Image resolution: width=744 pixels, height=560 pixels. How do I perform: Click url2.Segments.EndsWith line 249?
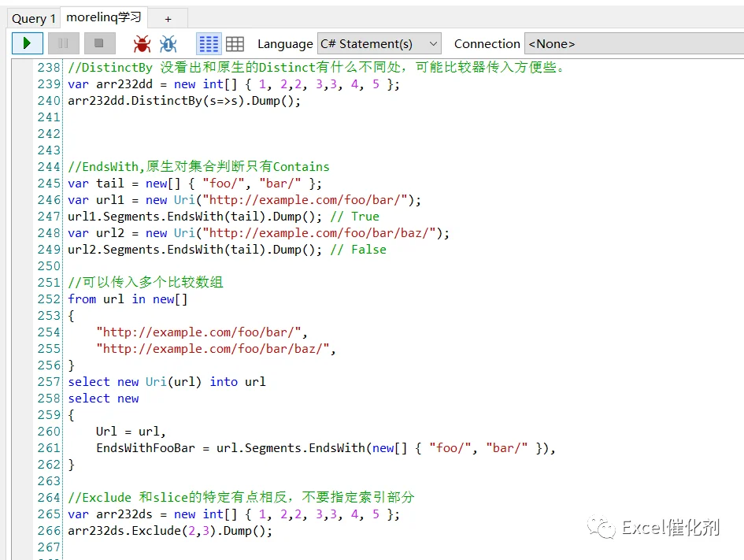pyautogui.click(x=227, y=250)
